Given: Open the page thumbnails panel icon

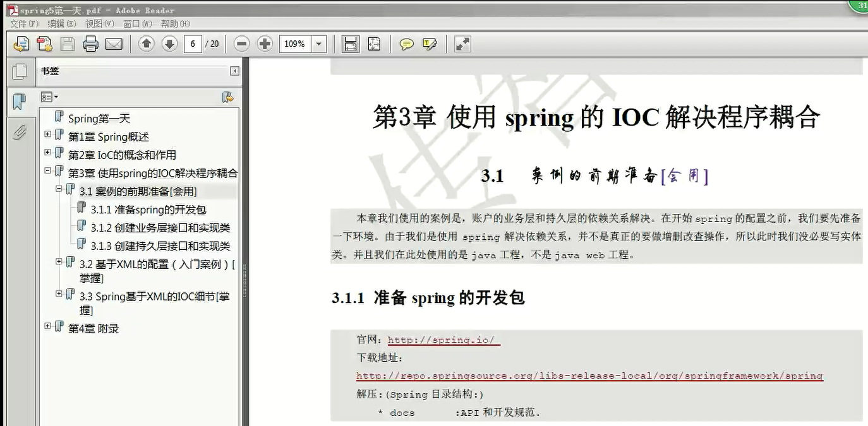Looking at the screenshot, I should pyautogui.click(x=20, y=71).
